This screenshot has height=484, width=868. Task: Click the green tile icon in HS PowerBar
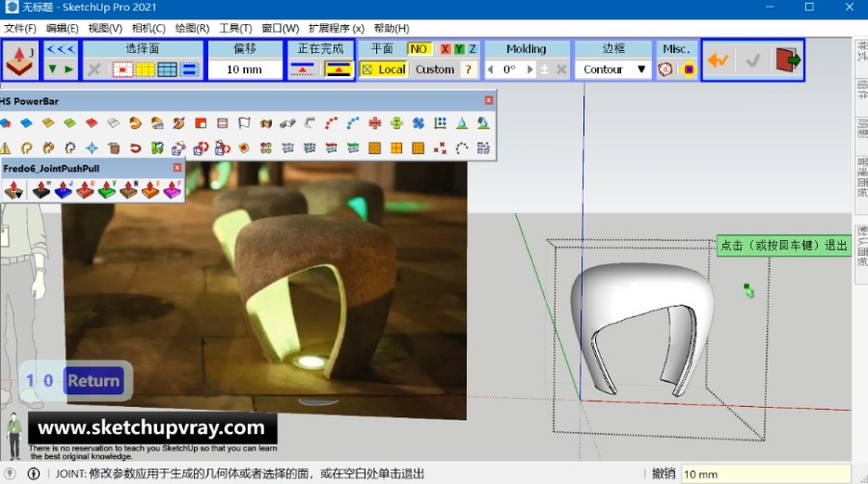(69, 122)
